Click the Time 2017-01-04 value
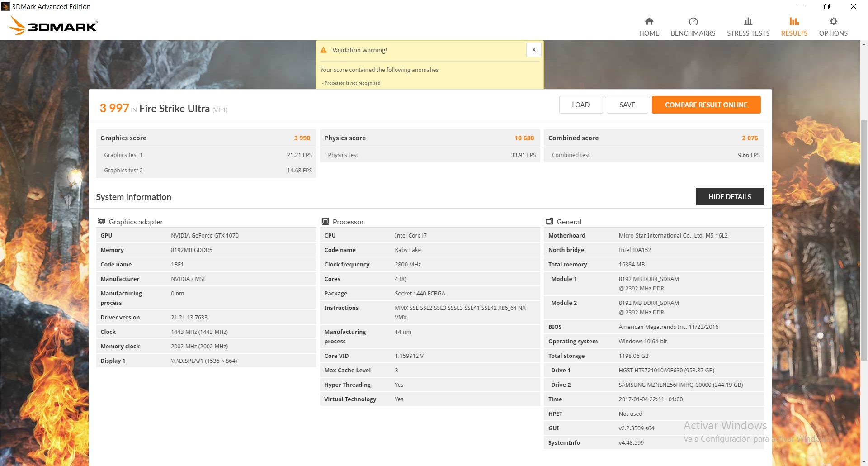This screenshot has height=466, width=868. pos(651,399)
